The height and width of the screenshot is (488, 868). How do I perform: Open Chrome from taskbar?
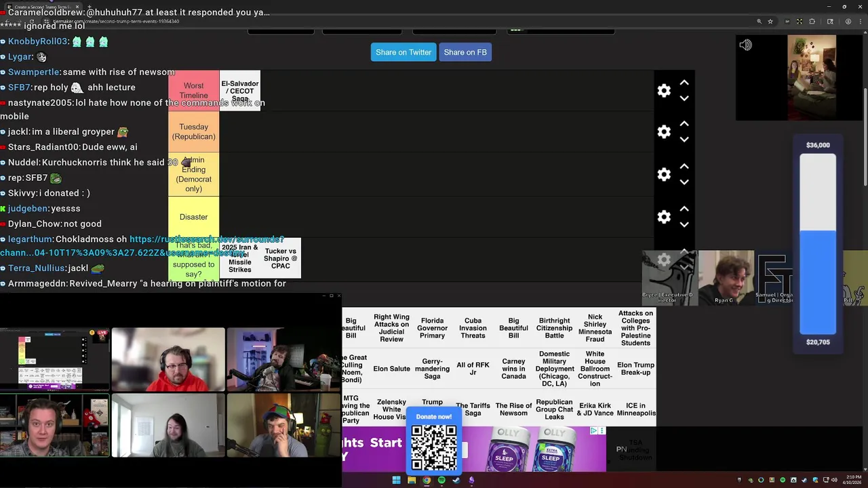[x=427, y=480]
